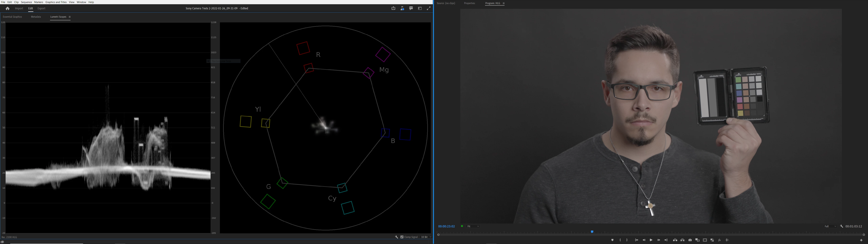Switch to the Essential Graphics tab
The height and width of the screenshot is (244, 868).
[x=13, y=17]
